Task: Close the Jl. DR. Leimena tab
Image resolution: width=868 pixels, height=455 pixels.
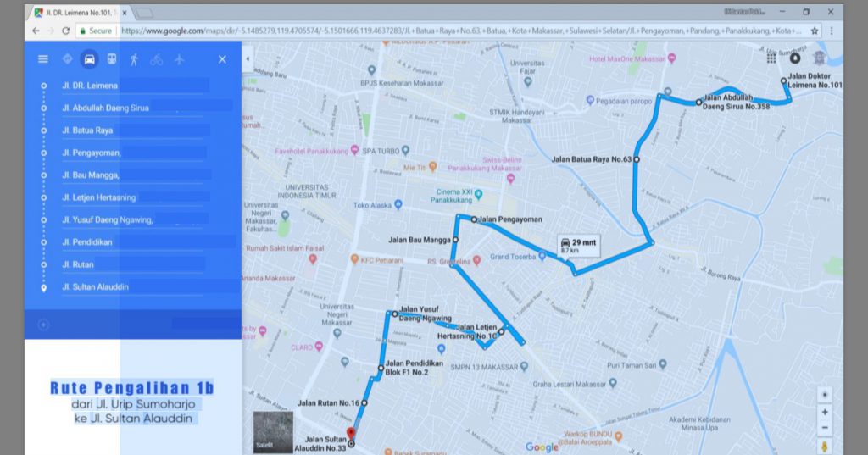Action: (x=125, y=12)
